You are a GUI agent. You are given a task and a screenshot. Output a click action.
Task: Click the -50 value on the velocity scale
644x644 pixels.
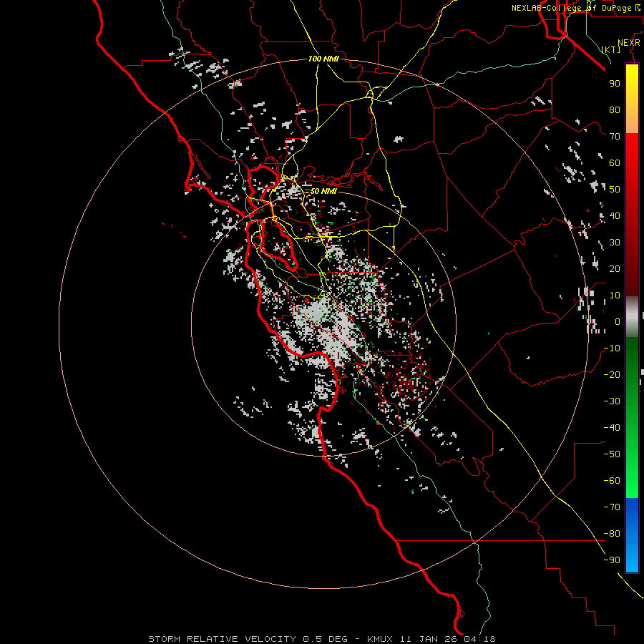(x=612, y=454)
